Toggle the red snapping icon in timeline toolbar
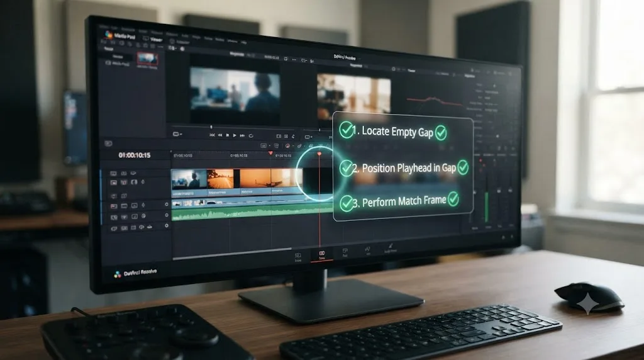Screen dimensions: 644x360 tap(287, 146)
